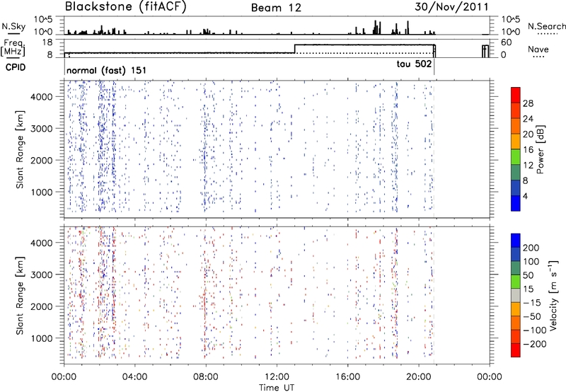Click the 'Velocity [m s-1]' colorbar title
566x392 pixels.
(553, 295)
